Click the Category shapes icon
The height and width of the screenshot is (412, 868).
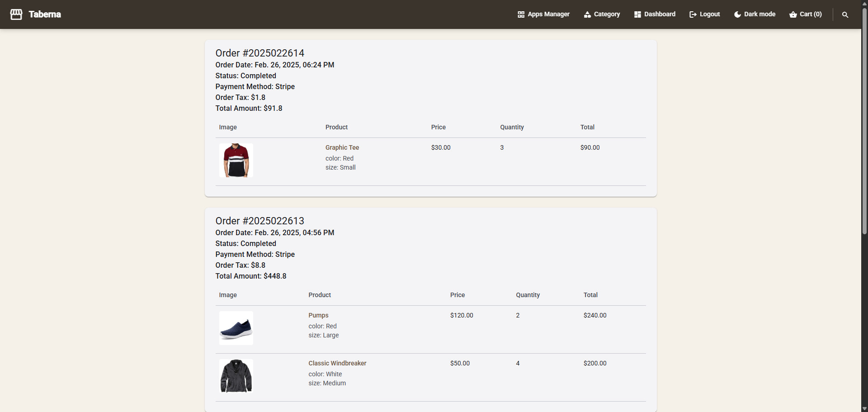pyautogui.click(x=587, y=14)
